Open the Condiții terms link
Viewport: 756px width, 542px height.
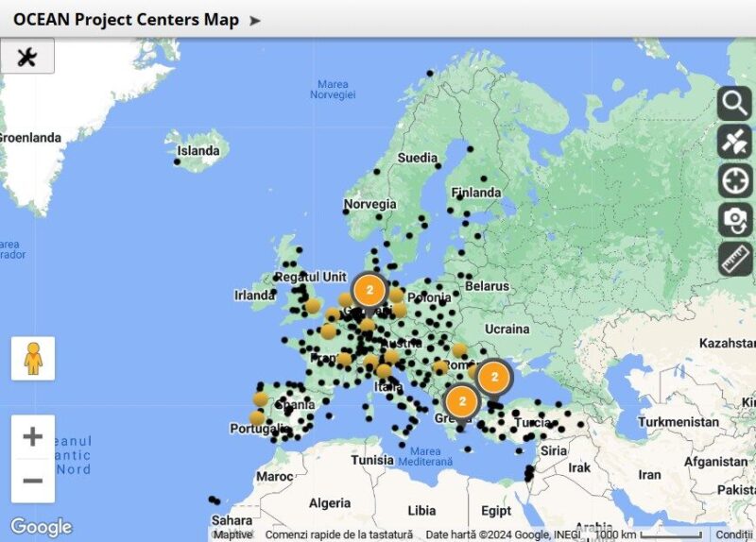734,534
